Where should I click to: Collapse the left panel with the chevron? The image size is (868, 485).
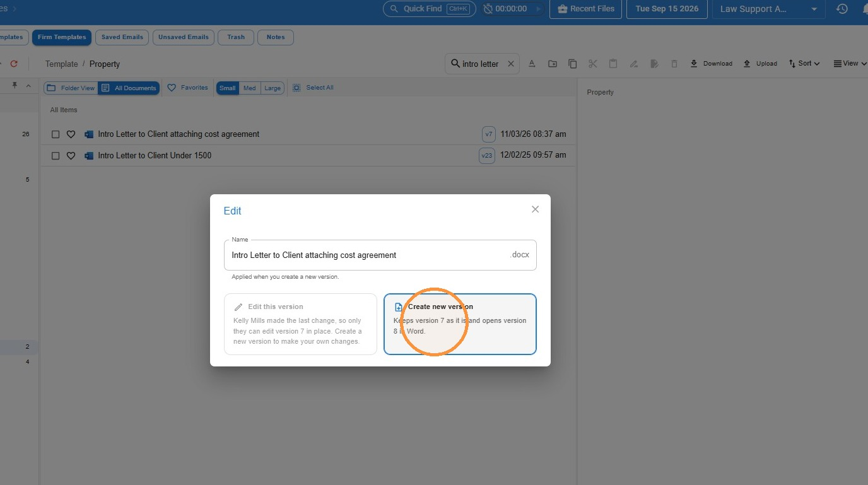28,85
